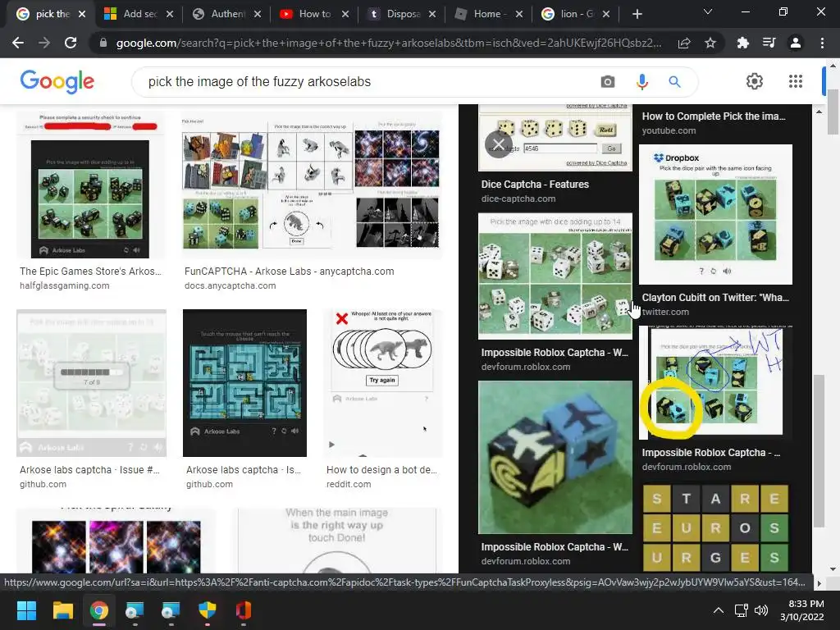Image resolution: width=840 pixels, height=630 pixels.
Task: Click the browser back arrow
Action: click(x=18, y=43)
